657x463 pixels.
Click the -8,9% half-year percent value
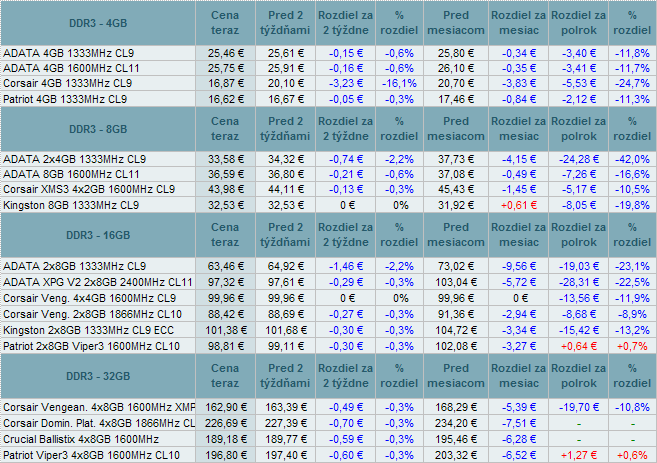coord(632,314)
